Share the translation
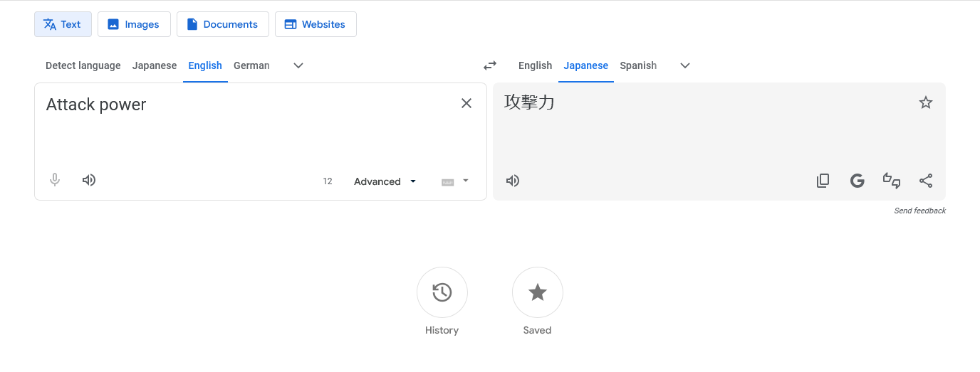 point(926,181)
